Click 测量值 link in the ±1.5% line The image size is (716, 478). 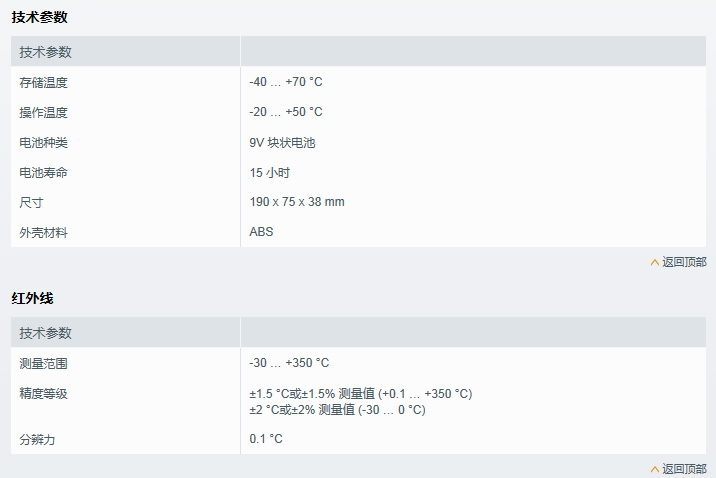point(356,394)
